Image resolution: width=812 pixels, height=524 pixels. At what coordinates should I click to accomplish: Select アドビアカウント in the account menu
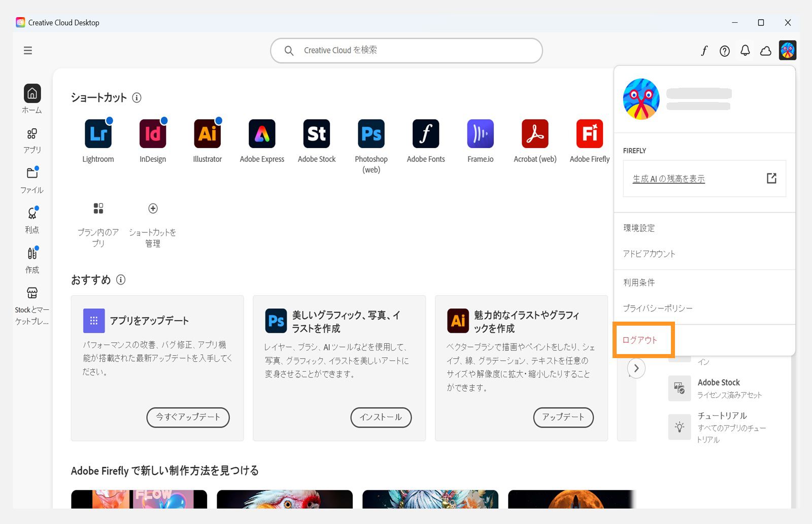tap(649, 254)
